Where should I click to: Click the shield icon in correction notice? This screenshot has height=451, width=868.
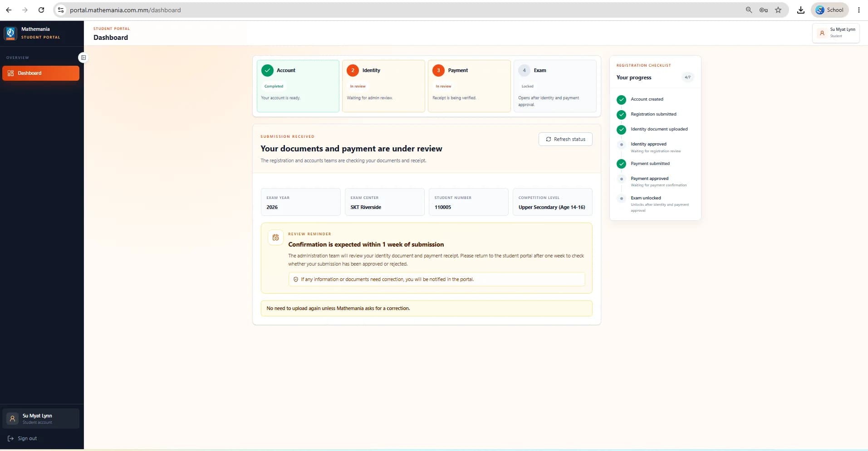pyautogui.click(x=296, y=279)
